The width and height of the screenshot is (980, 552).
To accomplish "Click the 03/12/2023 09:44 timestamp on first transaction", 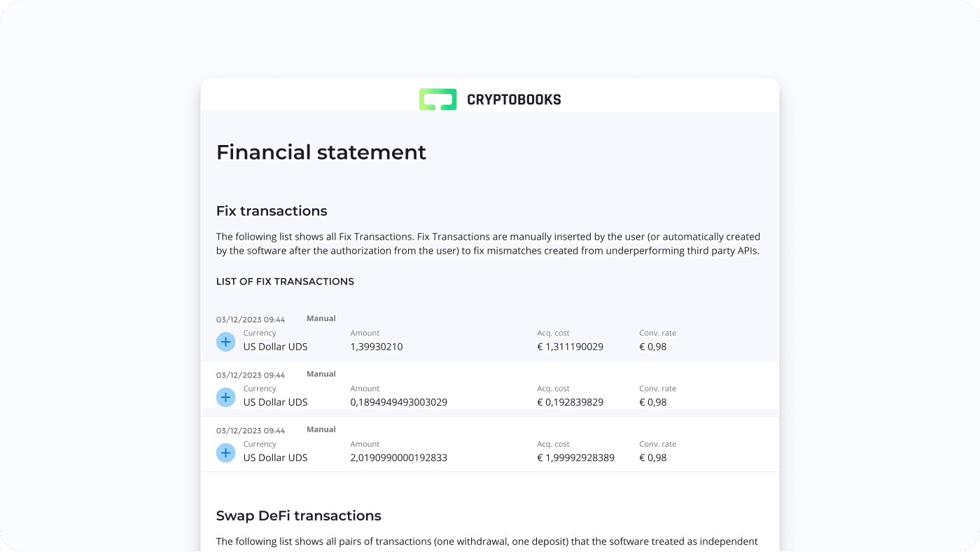I will [x=251, y=319].
